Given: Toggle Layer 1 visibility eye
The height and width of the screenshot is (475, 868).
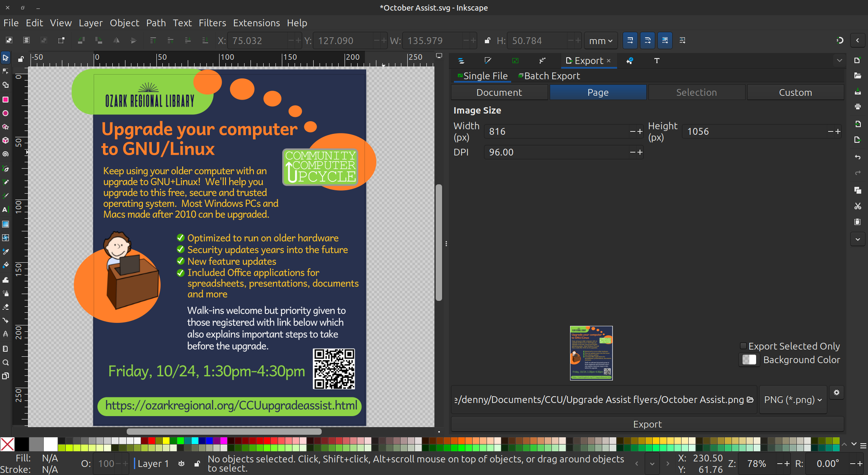Looking at the screenshot, I should coord(181,464).
